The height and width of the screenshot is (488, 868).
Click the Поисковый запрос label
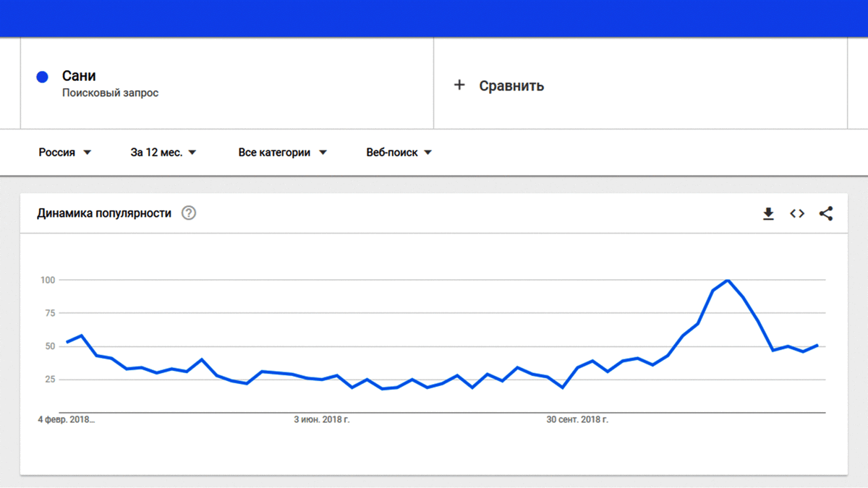pyautogui.click(x=110, y=93)
